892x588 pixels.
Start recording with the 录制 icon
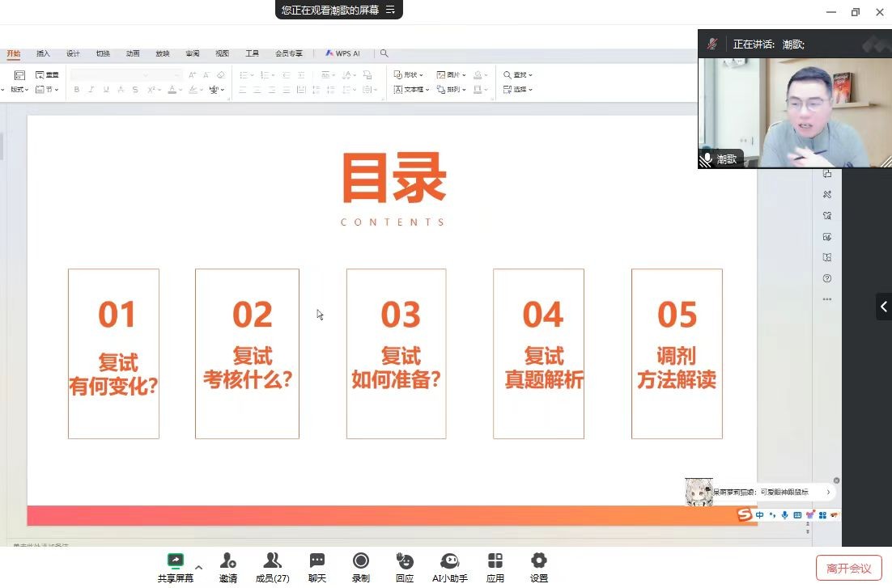point(361,561)
